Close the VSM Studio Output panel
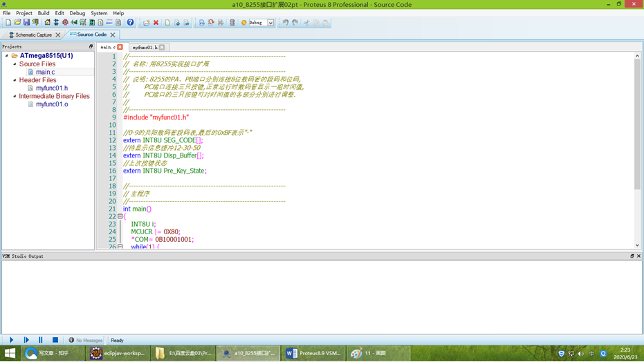The image size is (644, 362). [638, 256]
